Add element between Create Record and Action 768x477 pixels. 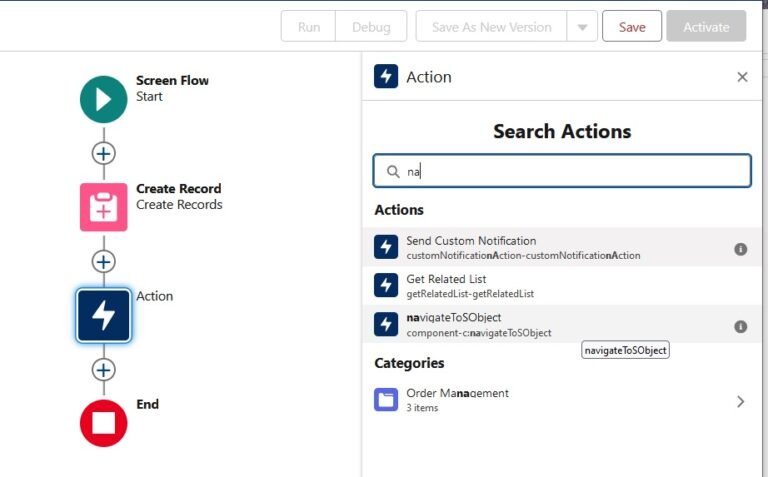tap(103, 262)
